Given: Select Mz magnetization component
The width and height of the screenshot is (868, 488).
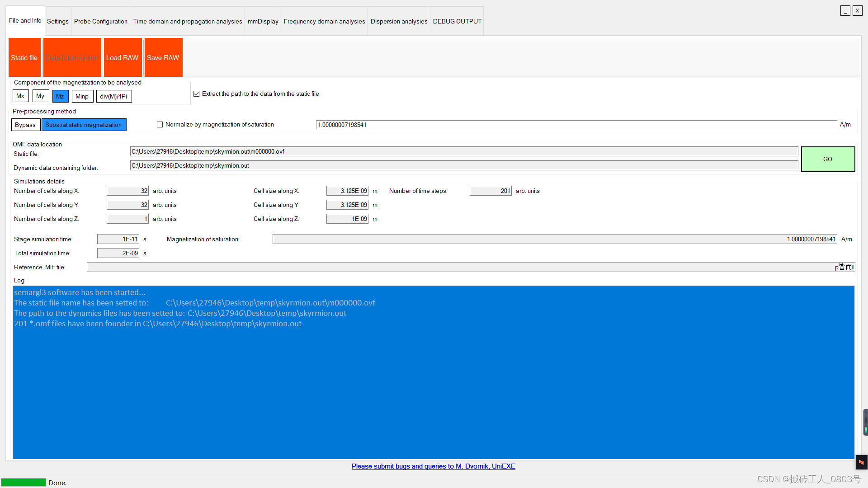Looking at the screenshot, I should pyautogui.click(x=60, y=96).
